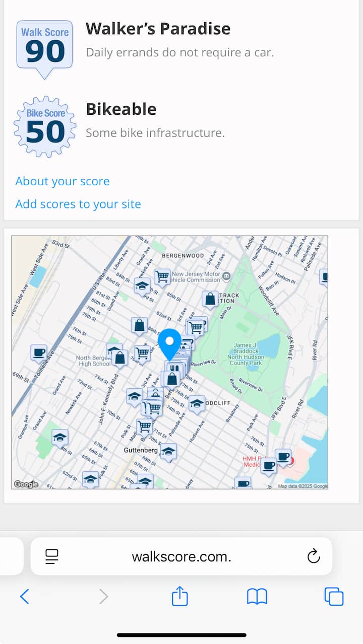Open the Safari share sheet
Viewport: 363px width, 644px height.
[180, 597]
